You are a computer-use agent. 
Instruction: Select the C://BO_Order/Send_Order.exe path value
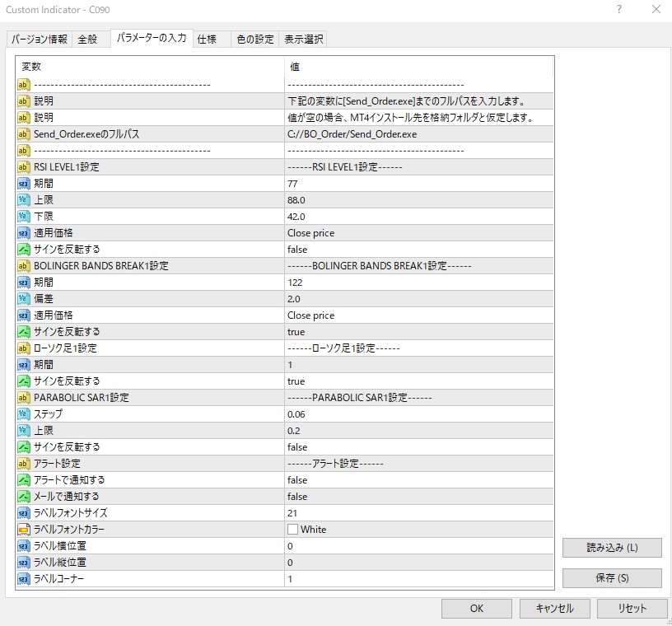pyautogui.click(x=352, y=134)
